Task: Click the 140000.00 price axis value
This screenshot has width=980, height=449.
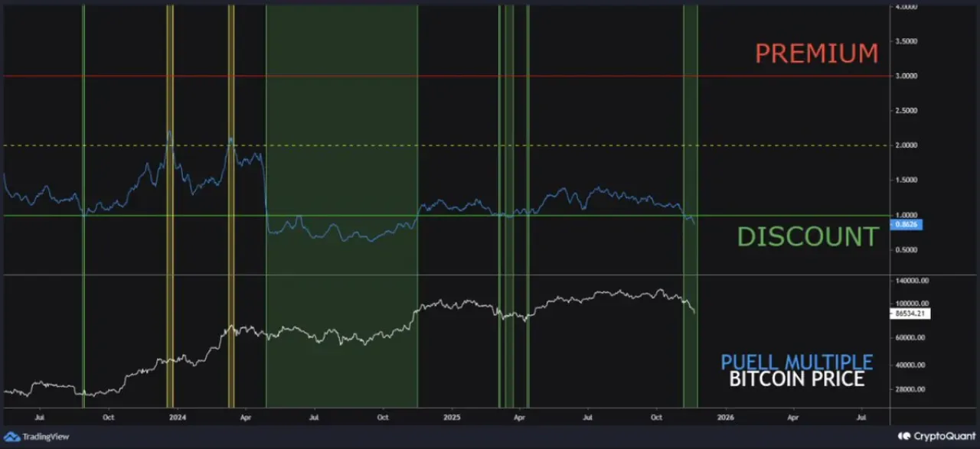Action: 910,281
